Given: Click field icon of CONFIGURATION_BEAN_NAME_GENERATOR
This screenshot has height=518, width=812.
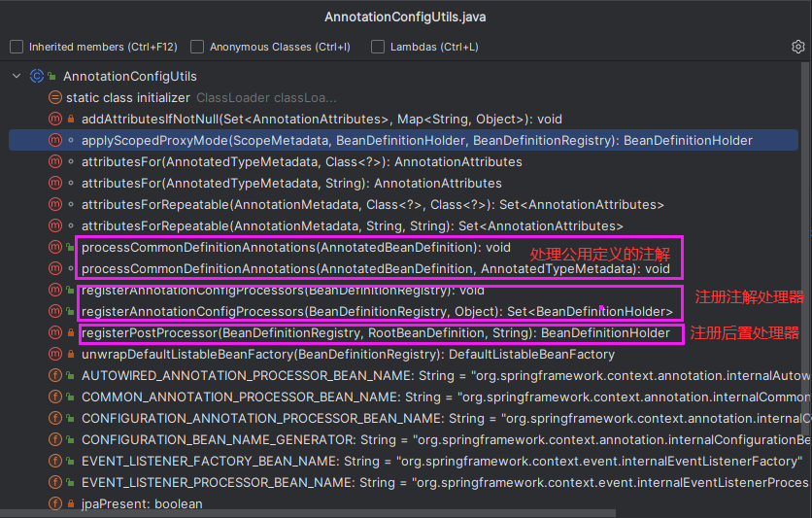Looking at the screenshot, I should pyautogui.click(x=55, y=439).
